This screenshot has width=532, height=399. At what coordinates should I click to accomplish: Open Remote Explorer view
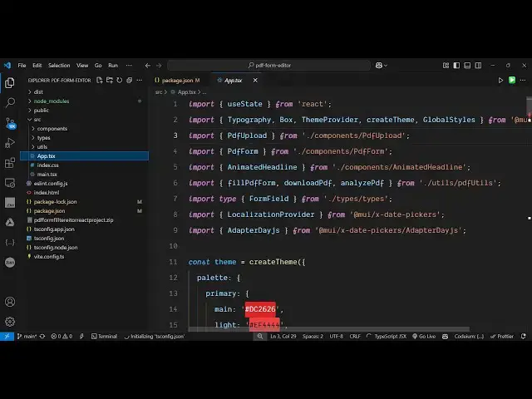tap(10, 183)
